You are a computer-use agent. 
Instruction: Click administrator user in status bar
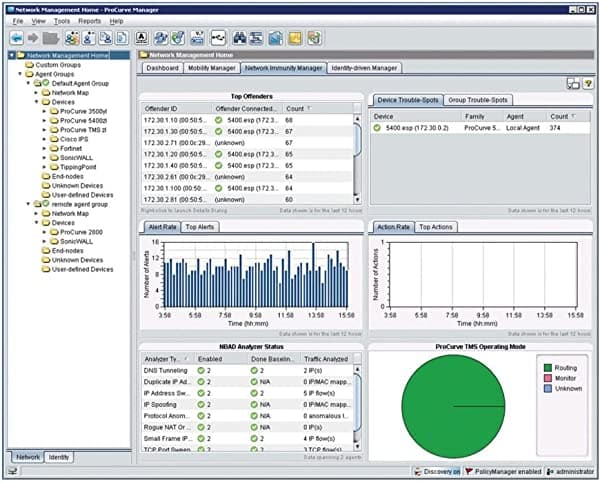pyautogui.click(x=570, y=472)
